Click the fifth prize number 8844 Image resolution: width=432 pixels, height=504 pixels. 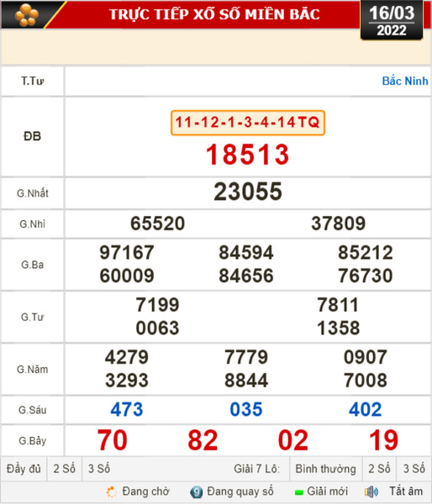(x=246, y=381)
